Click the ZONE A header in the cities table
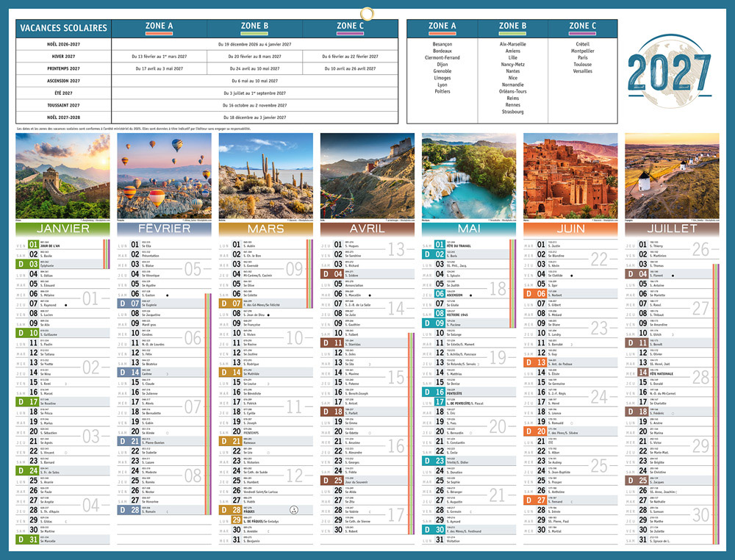Screen dimensions: 735x560 (442, 28)
